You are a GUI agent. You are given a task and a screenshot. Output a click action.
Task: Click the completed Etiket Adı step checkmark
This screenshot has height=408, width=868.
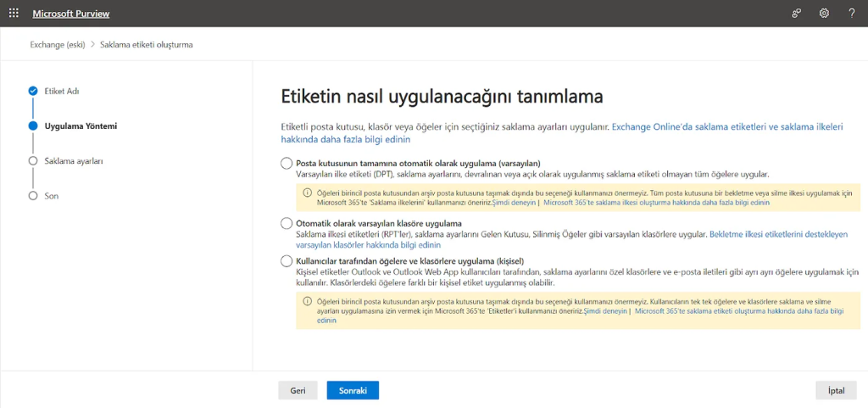pos(33,91)
